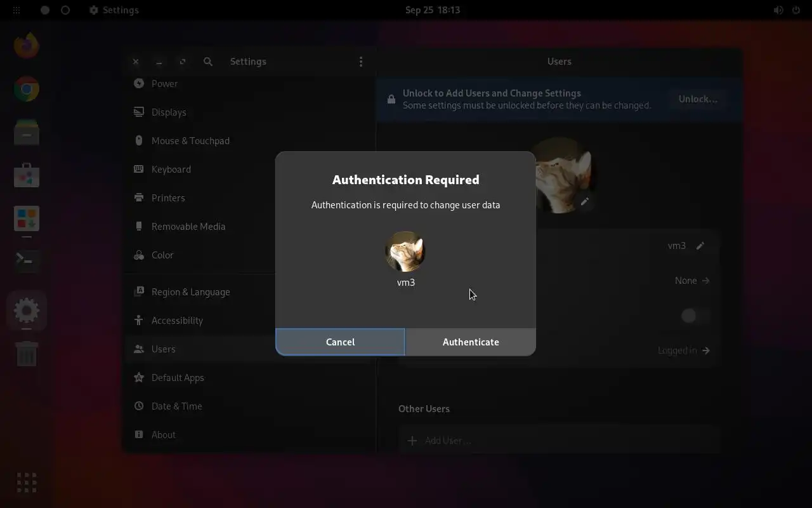
Task: Click the Settings gear in the dock
Action: click(x=27, y=311)
